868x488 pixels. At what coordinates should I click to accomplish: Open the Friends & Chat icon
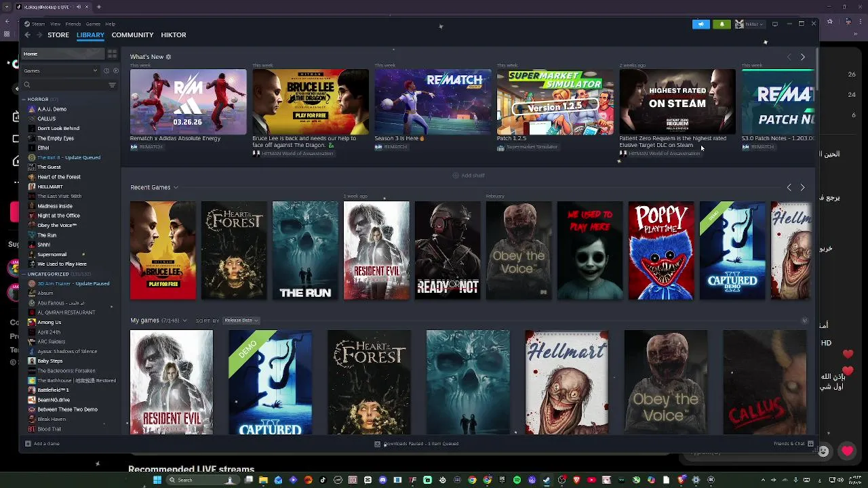810,444
